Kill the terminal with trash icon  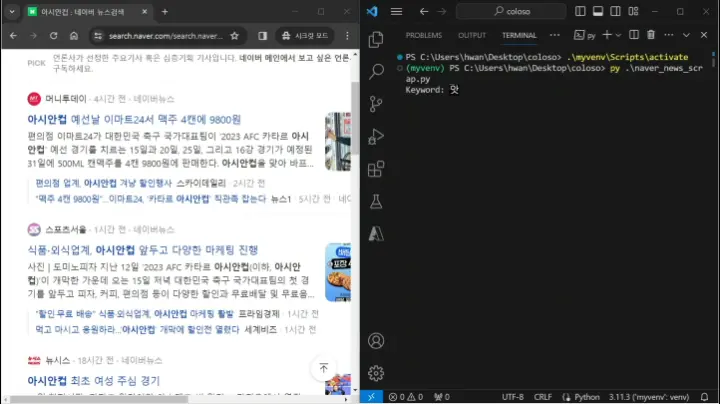coord(651,35)
